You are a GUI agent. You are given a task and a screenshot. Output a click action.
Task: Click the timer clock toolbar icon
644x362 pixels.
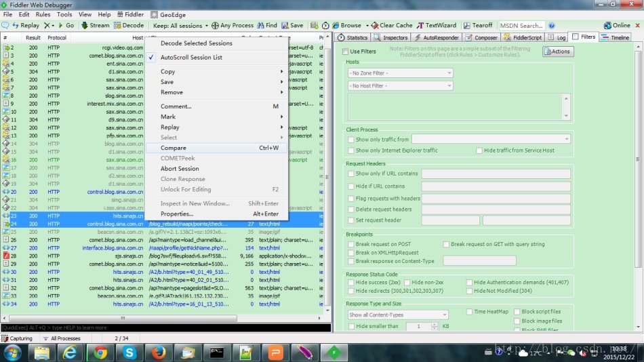click(x=325, y=26)
